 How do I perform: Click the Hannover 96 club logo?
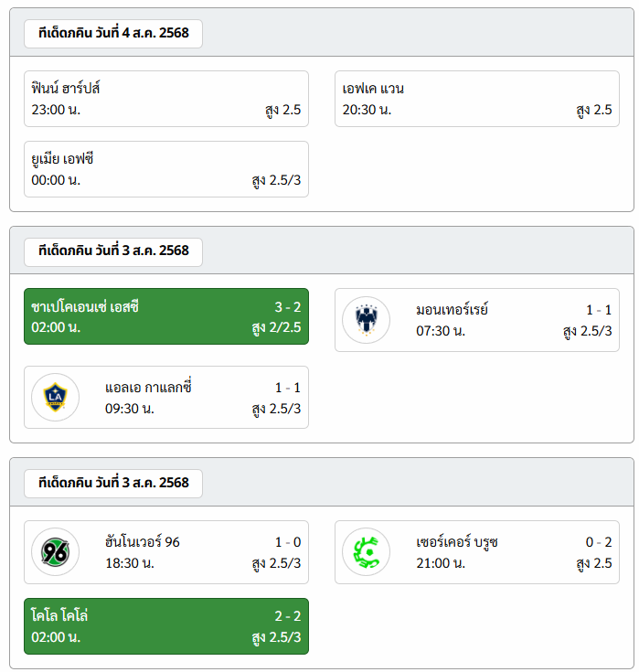[55, 552]
